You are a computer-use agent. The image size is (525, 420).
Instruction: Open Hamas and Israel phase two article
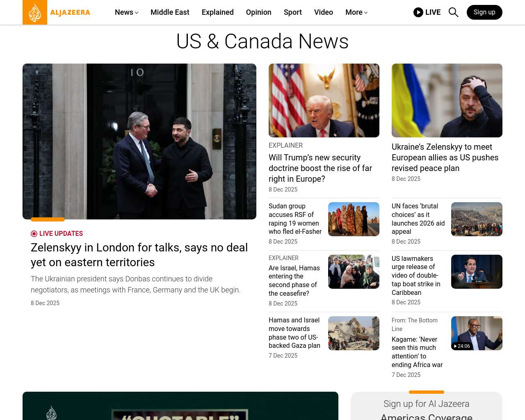294,333
